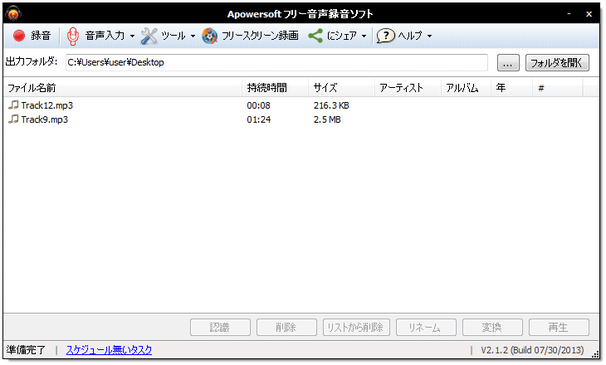The width and height of the screenshot is (606, 365).
Task: Click the music note icon for Track12.mp3
Action: pos(14,105)
